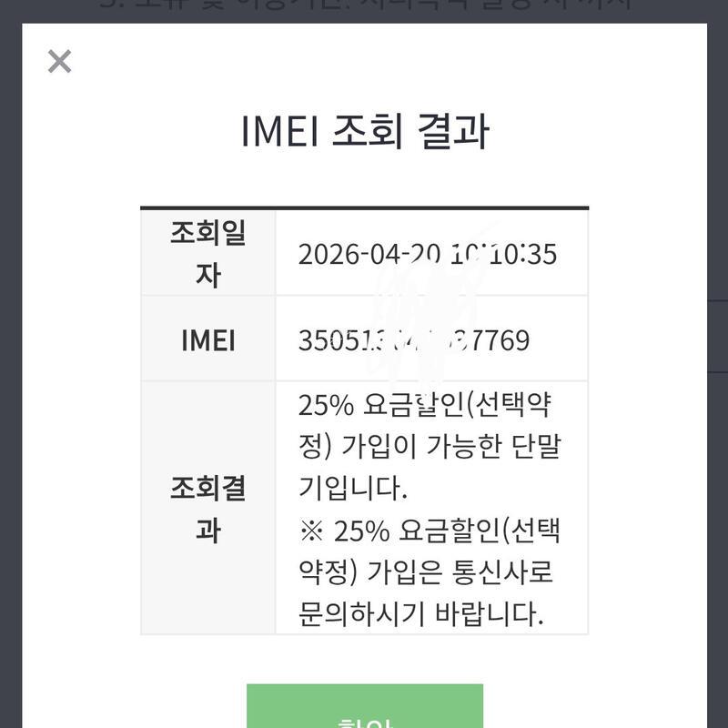The width and height of the screenshot is (728, 728).
Task: Select the 2026-04-20 date value
Action: coord(364,254)
